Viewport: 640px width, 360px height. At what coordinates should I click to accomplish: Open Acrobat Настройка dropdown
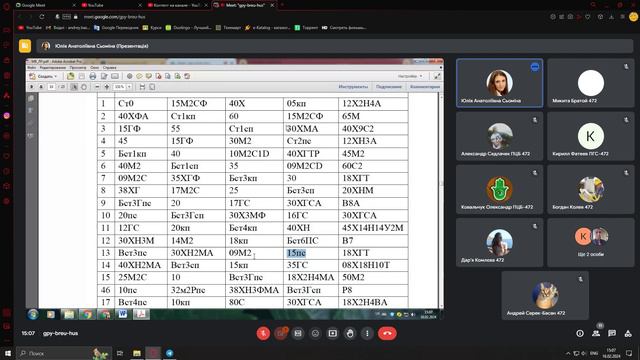pos(410,76)
